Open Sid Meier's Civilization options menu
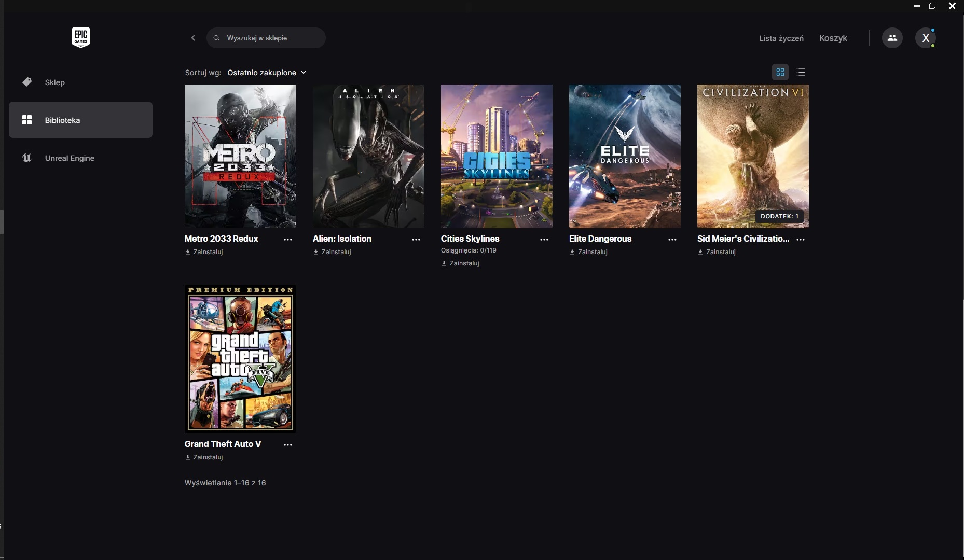964x560 pixels. [800, 240]
